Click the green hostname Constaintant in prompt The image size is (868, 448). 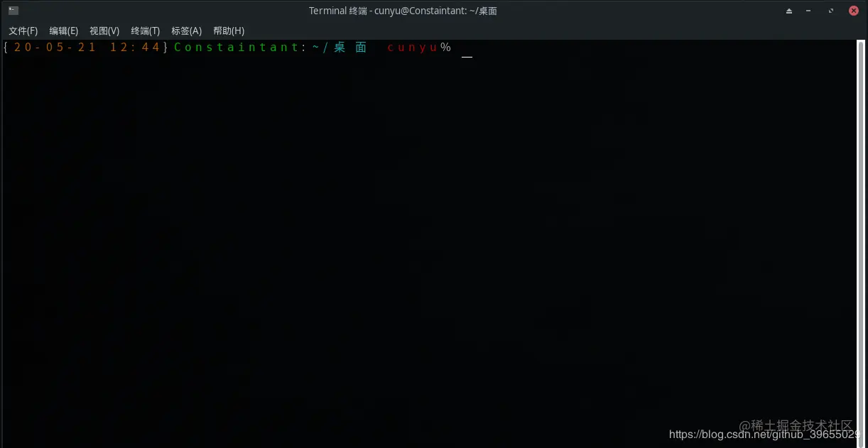(x=237, y=48)
